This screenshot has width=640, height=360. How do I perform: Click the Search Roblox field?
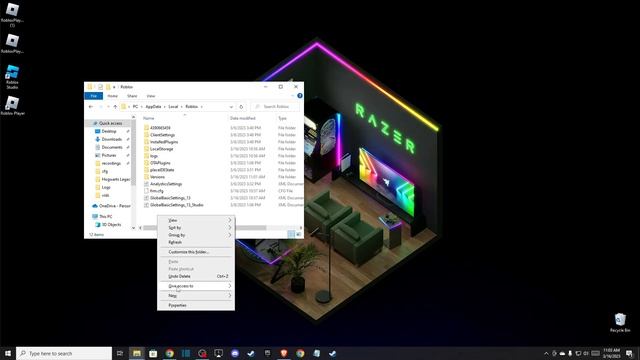pyautogui.click(x=275, y=107)
